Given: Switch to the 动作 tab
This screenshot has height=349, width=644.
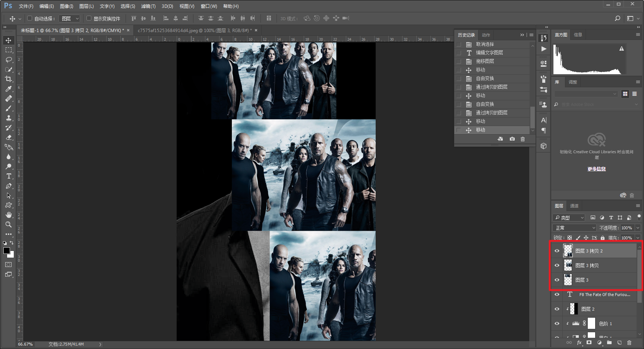Looking at the screenshot, I should (486, 35).
